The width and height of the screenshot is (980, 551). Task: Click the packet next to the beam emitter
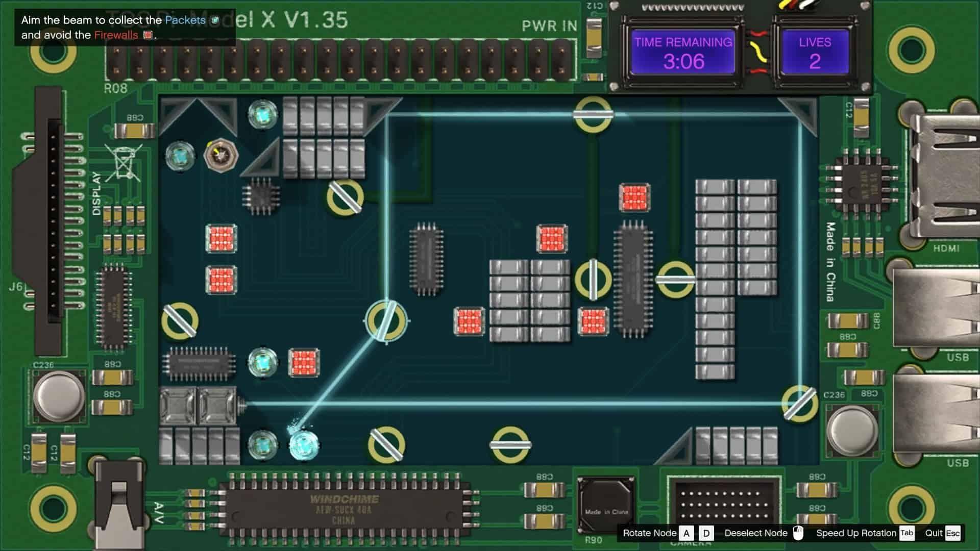pos(180,154)
